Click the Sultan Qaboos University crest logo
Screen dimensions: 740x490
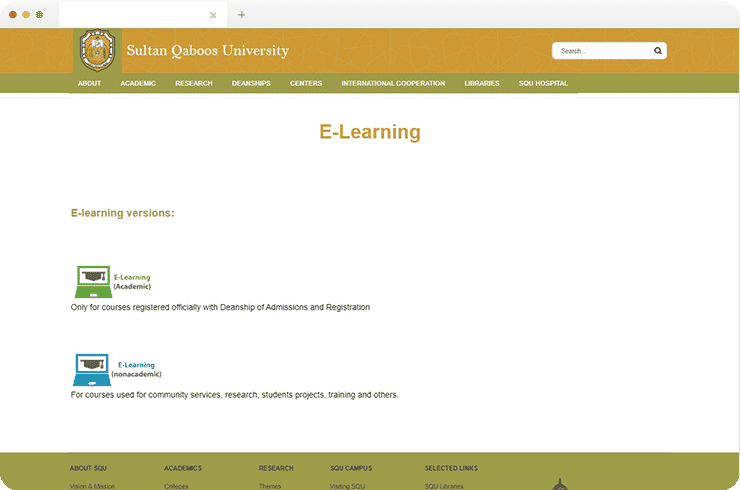coord(97,51)
